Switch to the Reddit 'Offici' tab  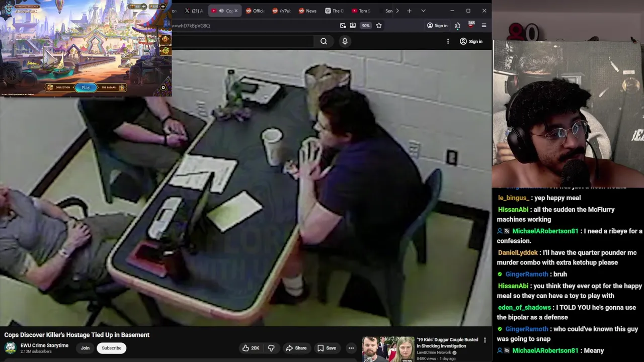click(255, 11)
